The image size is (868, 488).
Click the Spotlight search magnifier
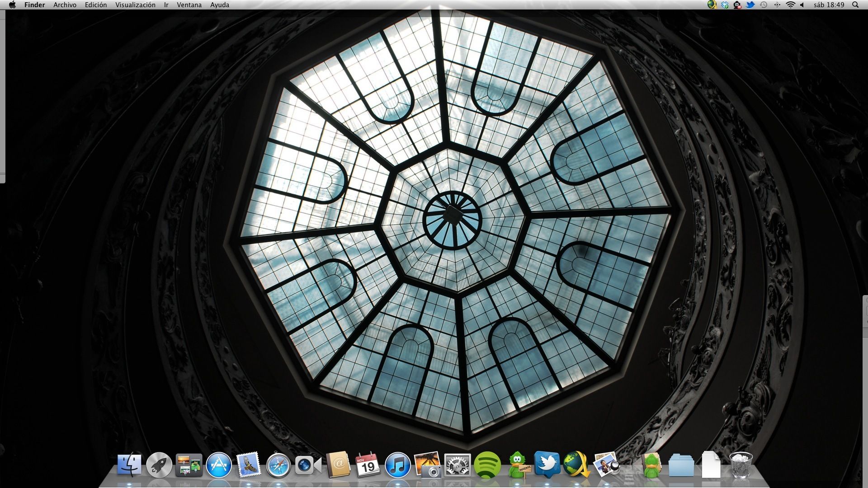click(855, 5)
